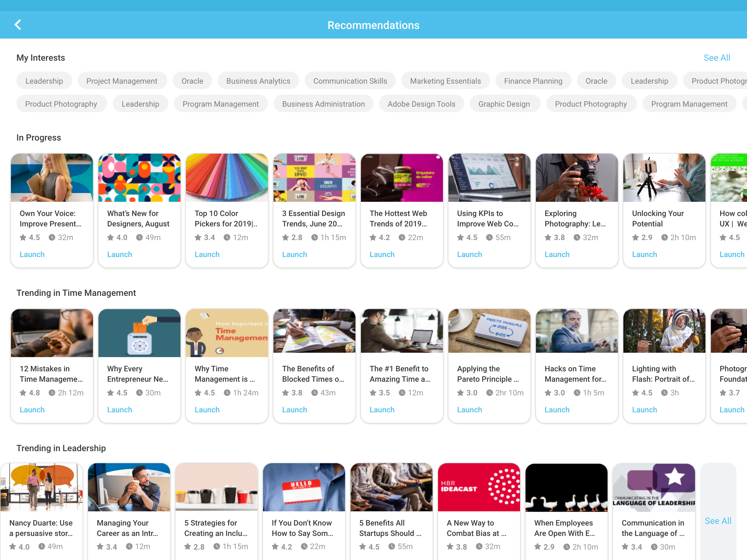
Task: Select the Graphic Design interest chip
Action: [504, 104]
